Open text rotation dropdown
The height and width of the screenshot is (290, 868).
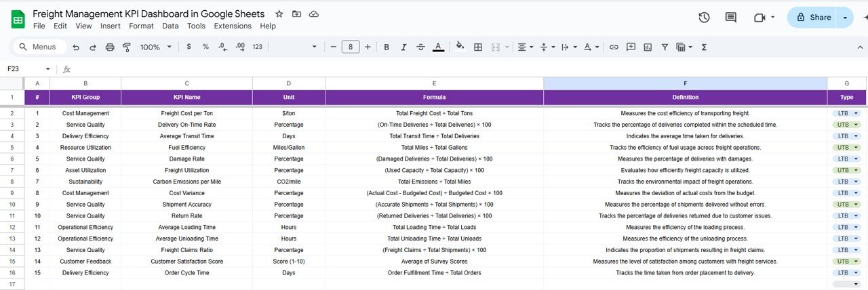tap(592, 47)
